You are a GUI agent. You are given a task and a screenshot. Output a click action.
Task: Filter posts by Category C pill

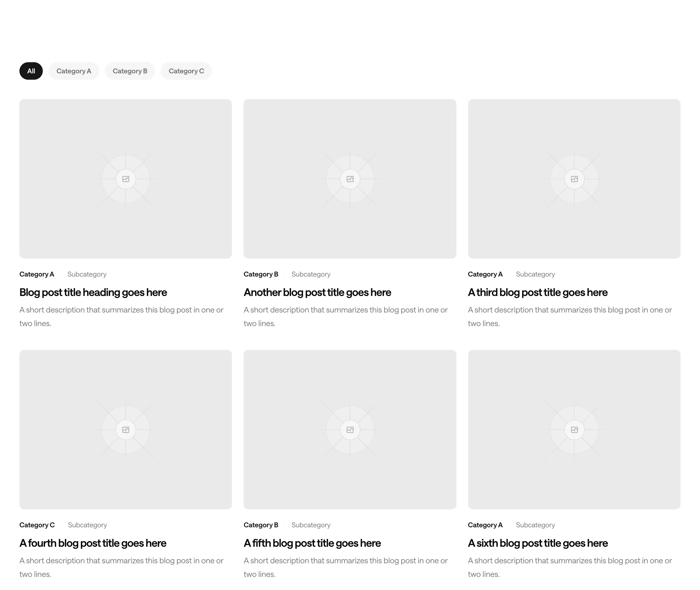(x=186, y=71)
